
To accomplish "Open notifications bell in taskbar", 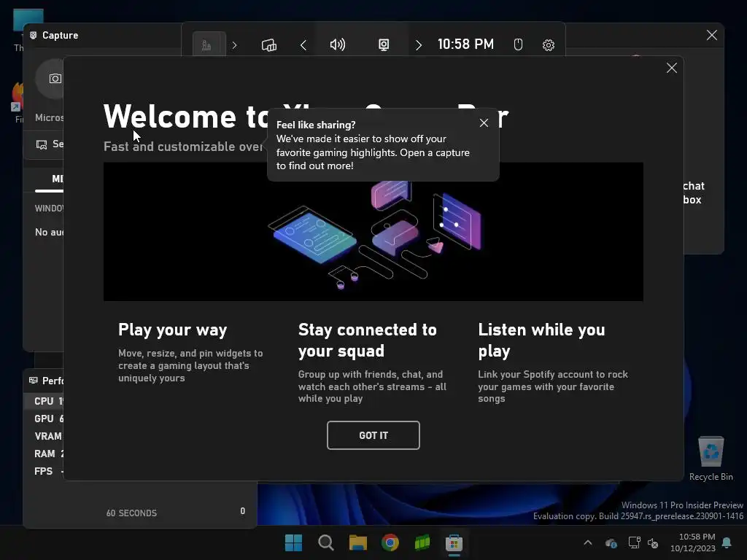I will pyautogui.click(x=727, y=542).
